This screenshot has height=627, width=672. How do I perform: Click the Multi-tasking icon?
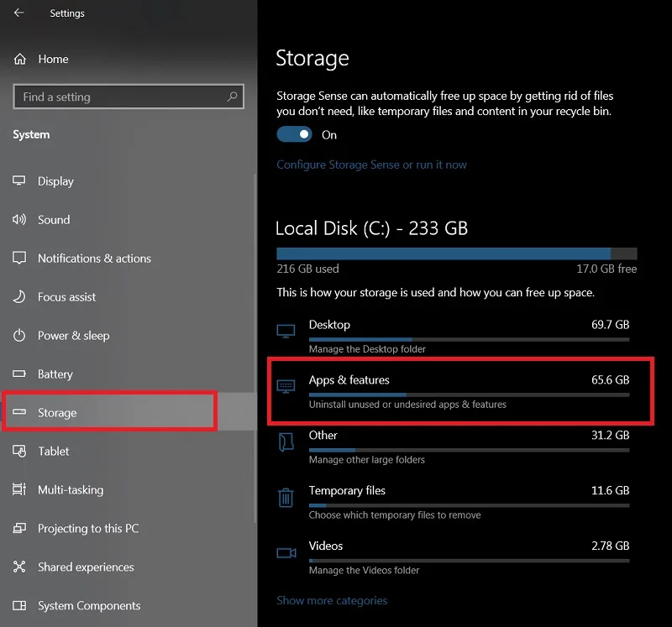18,489
